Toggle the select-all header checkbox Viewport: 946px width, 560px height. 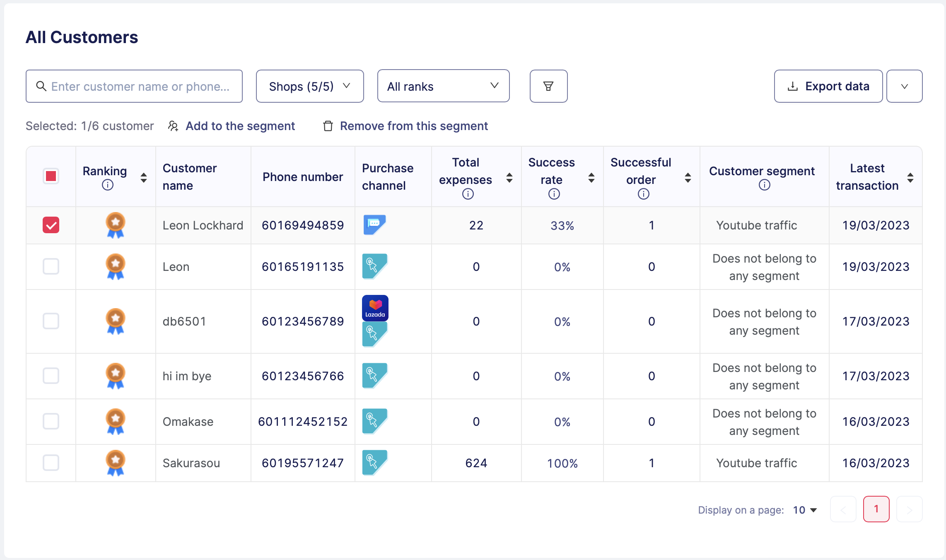coord(51,176)
